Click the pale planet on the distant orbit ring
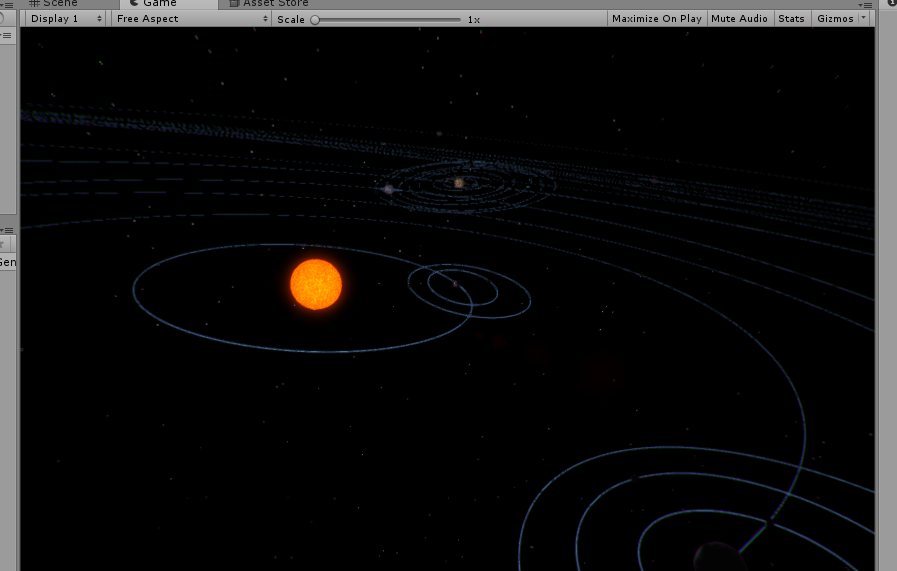The width and height of the screenshot is (897, 571). (x=388, y=188)
